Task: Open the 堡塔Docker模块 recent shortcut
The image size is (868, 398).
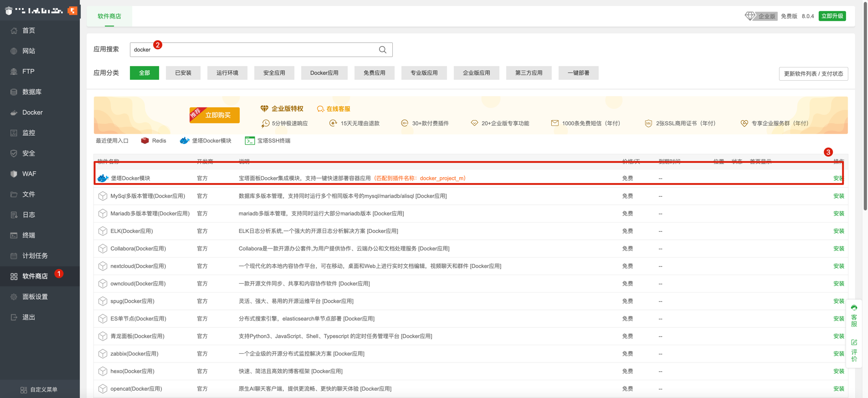Action: tap(206, 141)
